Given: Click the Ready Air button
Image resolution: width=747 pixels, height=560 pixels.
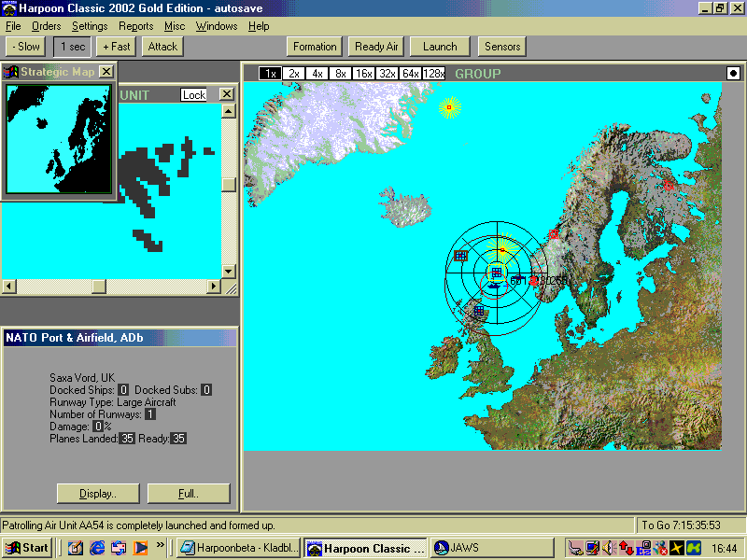Looking at the screenshot, I should tap(376, 47).
